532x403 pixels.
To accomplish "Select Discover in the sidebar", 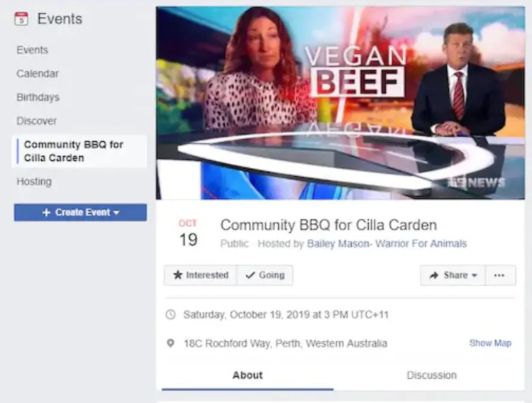I will click(37, 121).
